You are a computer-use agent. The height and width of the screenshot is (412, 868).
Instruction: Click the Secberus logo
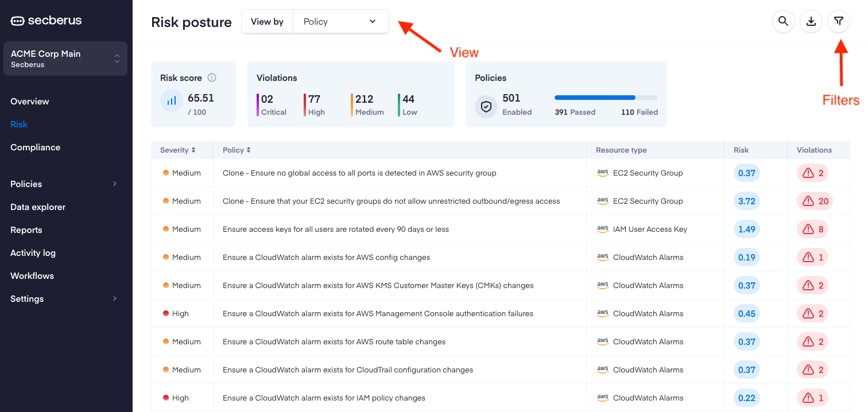[x=46, y=21]
